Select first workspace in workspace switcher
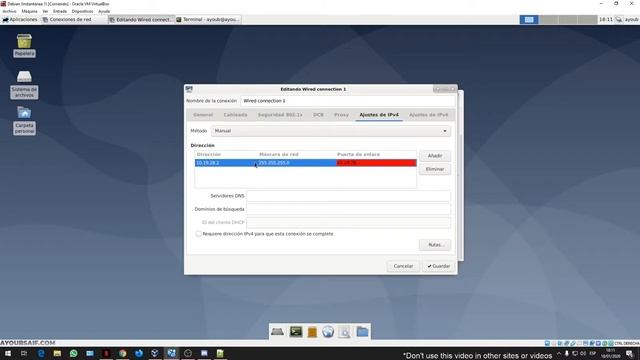 529,20
